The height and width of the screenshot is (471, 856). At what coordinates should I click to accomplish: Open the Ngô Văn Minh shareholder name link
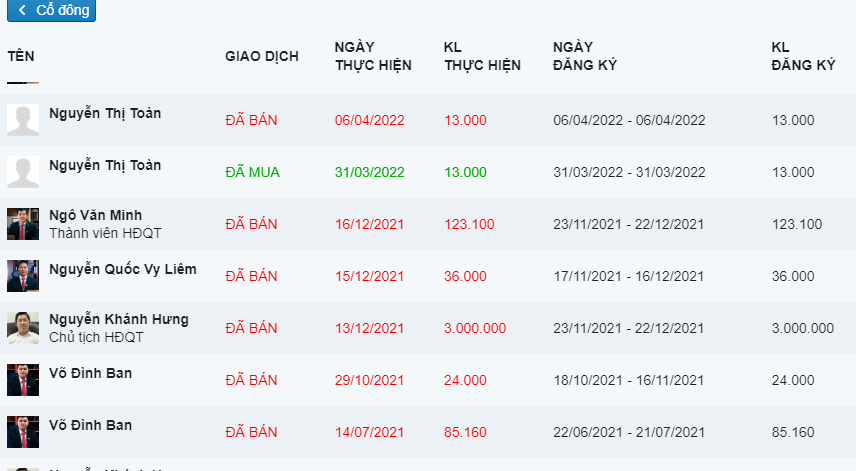coord(96,215)
